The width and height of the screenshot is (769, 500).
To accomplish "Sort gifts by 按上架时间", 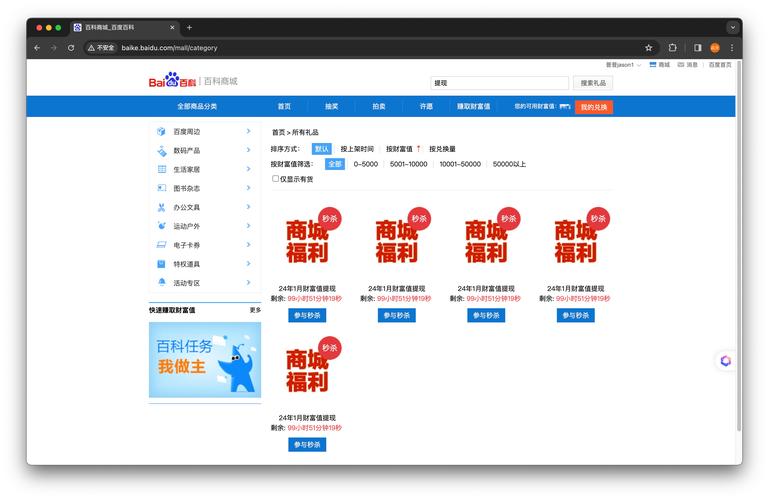I will point(357,149).
